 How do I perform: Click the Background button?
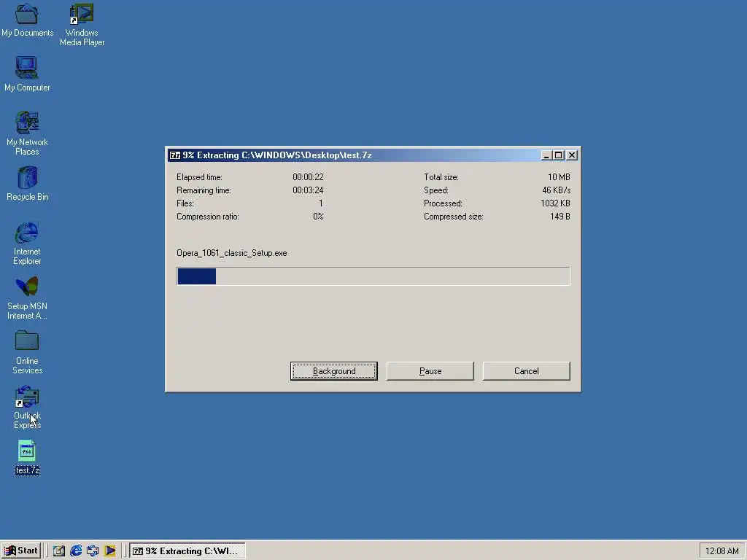(334, 371)
